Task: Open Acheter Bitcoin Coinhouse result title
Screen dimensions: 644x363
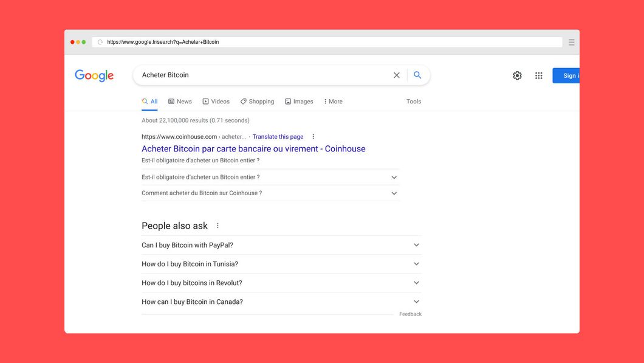Action: 253,149
